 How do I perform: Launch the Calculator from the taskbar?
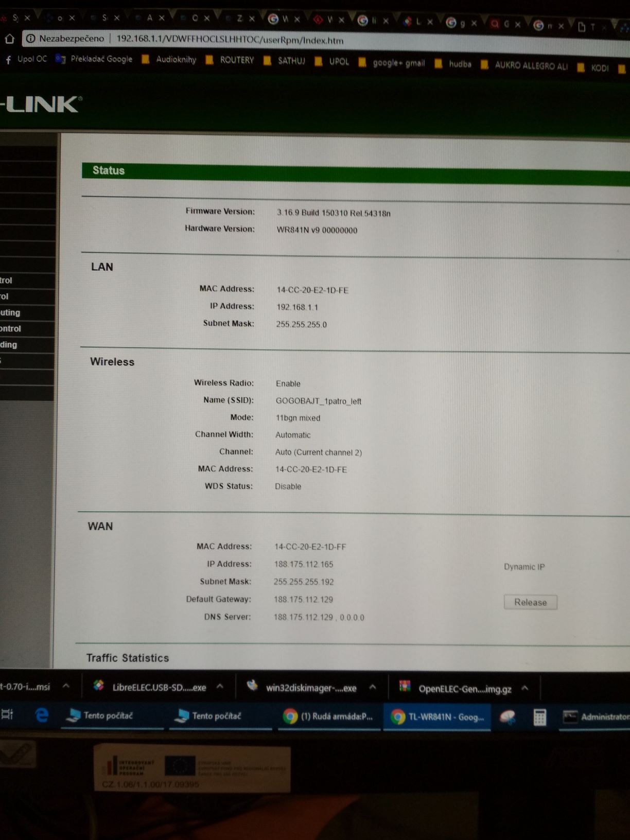pyautogui.click(x=539, y=717)
